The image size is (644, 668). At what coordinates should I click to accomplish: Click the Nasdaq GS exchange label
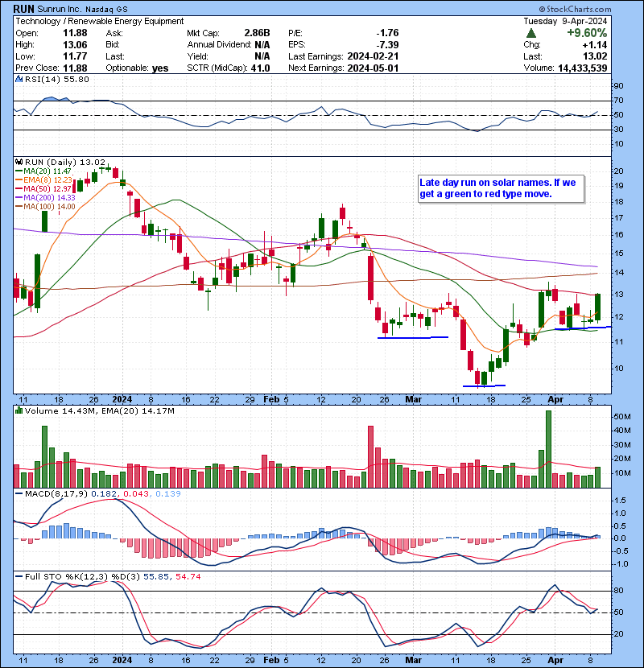click(106, 10)
